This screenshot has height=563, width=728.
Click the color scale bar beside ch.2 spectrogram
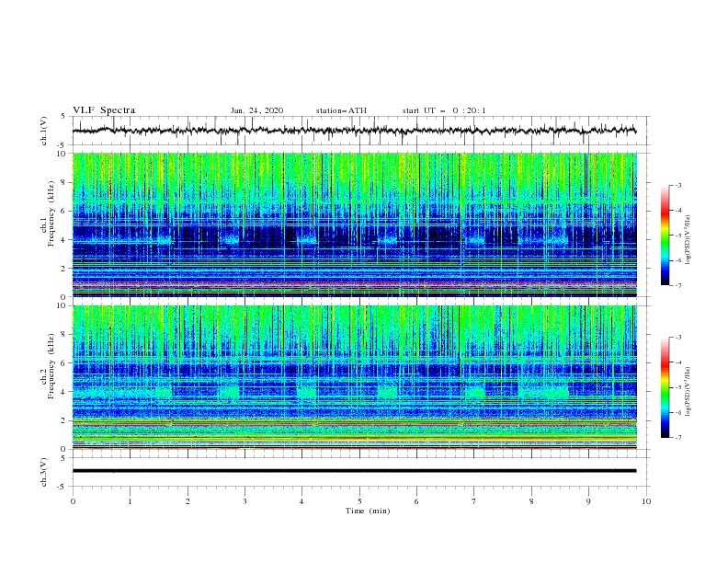click(x=665, y=387)
